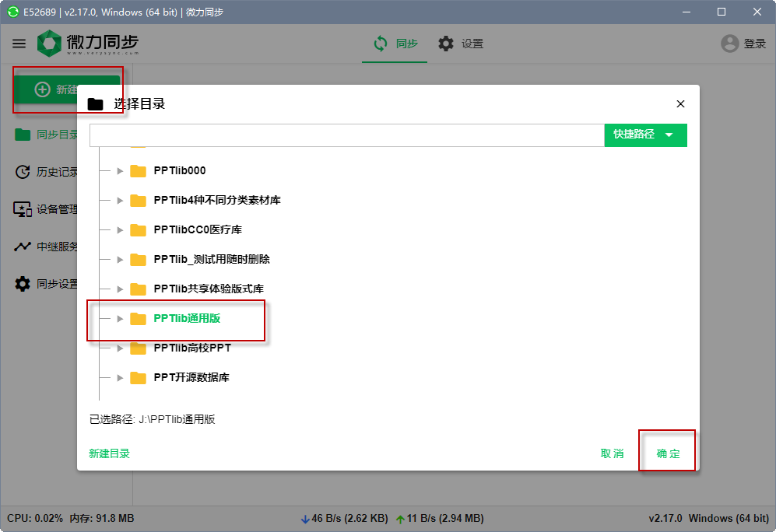Viewport: 776px width, 532px height.
Task: Expand the PPTlib通用版 node
Action: pos(120,319)
